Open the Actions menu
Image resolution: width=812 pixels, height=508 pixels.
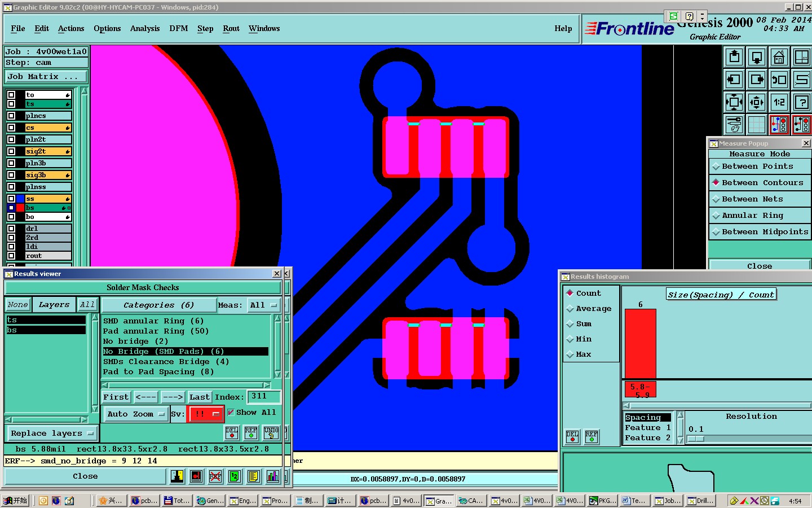pos(71,29)
